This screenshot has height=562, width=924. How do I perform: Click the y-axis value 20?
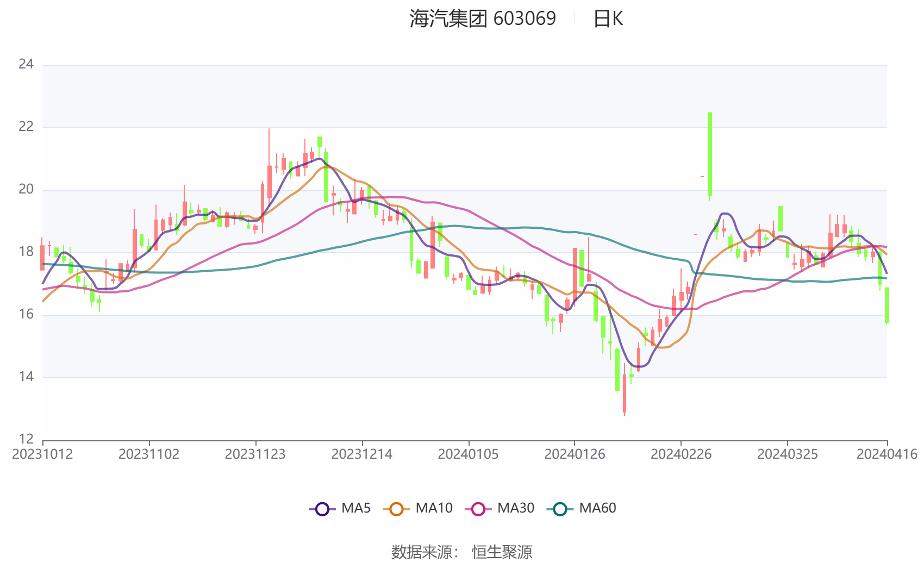pyautogui.click(x=26, y=190)
